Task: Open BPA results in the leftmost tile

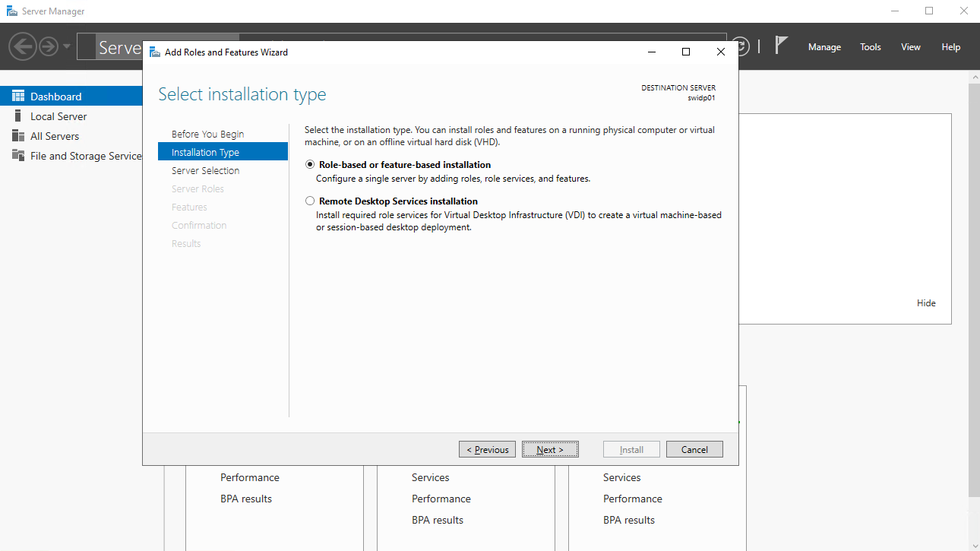Action: click(246, 499)
